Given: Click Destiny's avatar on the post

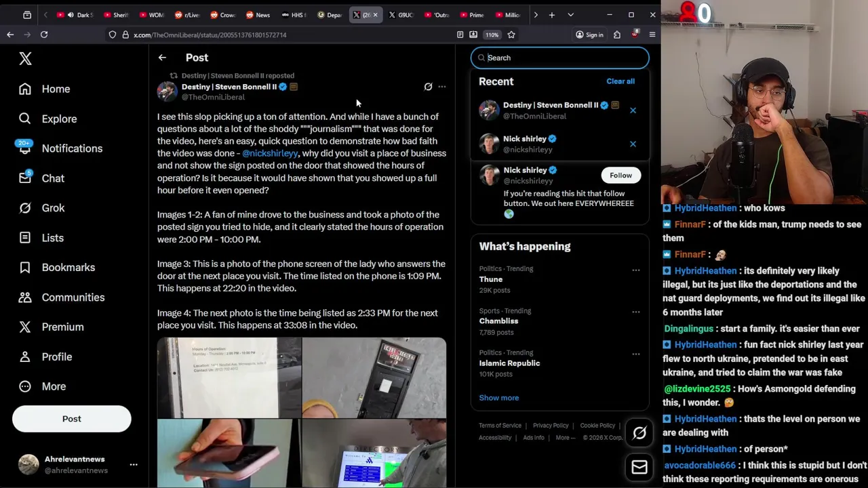Looking at the screenshot, I should pyautogui.click(x=167, y=91).
